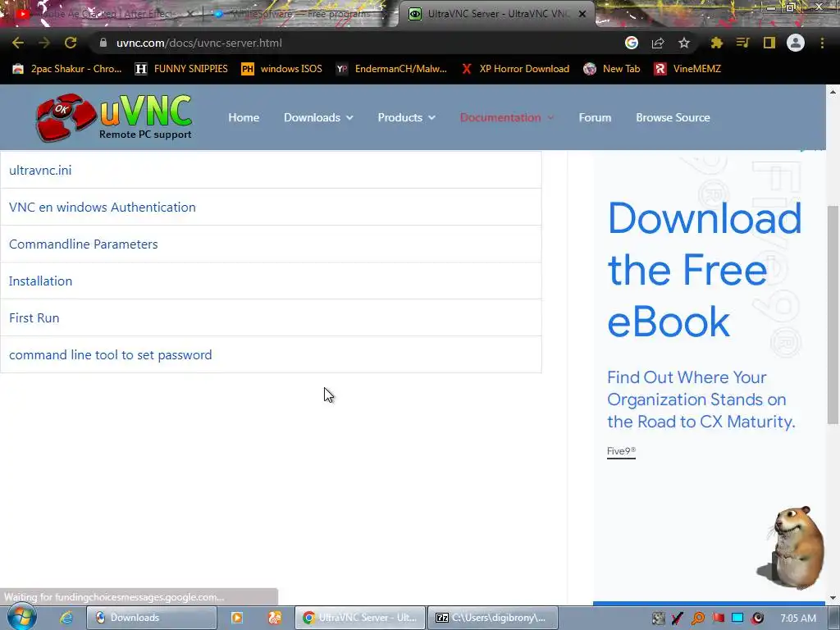
Task: Open the First Run link
Action: coord(34,318)
